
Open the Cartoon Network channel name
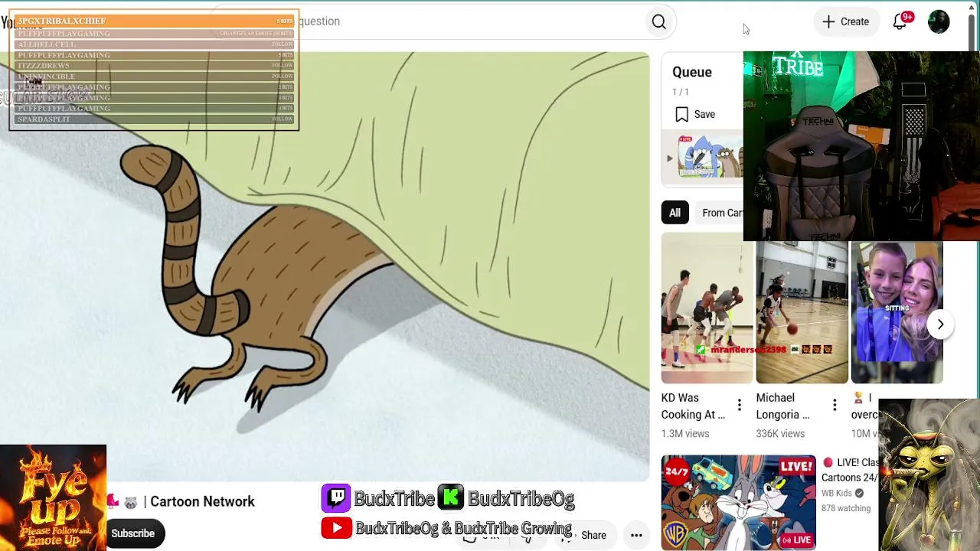[202, 502]
